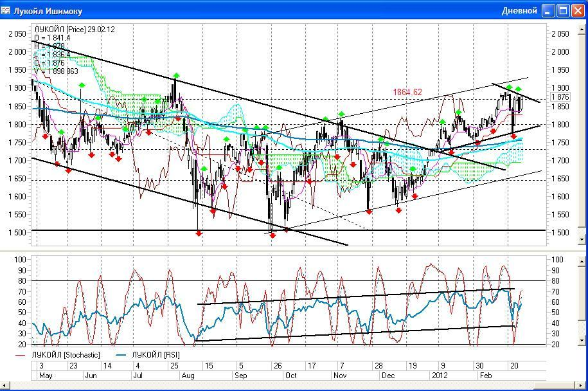Click the date 30 on the time axis
The width and height of the screenshot is (588, 391).
(479, 366)
